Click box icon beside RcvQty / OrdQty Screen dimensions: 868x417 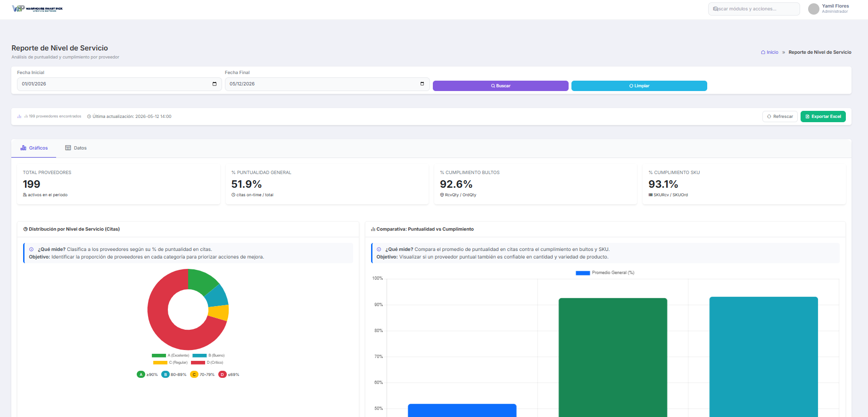click(x=442, y=195)
